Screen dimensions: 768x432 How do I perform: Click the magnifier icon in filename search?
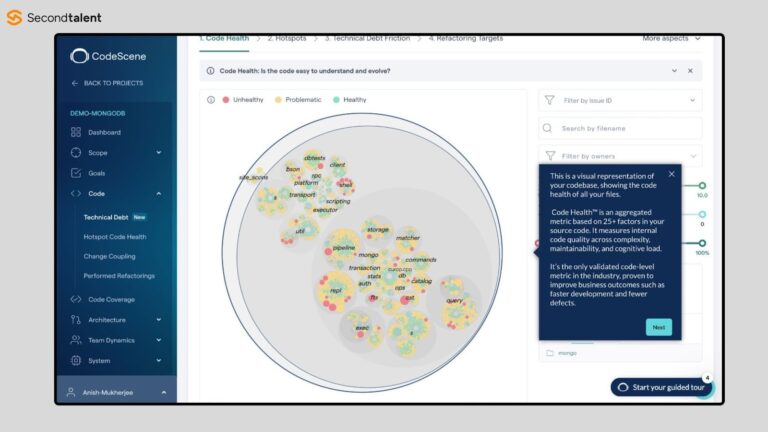pos(548,128)
